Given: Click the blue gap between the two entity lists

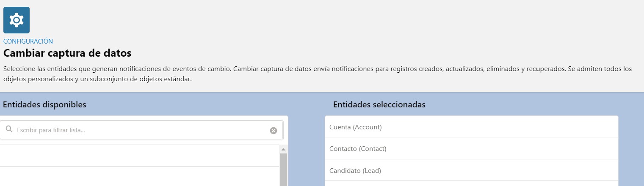Looking at the screenshot, I should pos(306,148).
